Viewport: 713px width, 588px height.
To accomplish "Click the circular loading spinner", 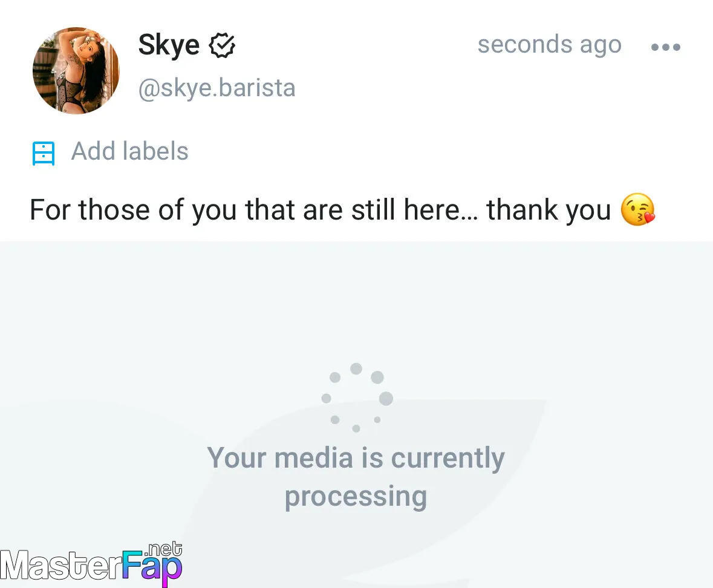I will click(x=357, y=397).
